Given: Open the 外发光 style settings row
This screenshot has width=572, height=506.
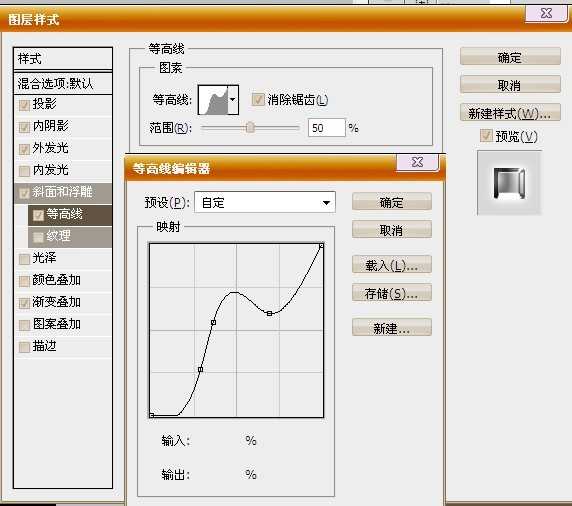Looking at the screenshot, I should tap(63, 148).
